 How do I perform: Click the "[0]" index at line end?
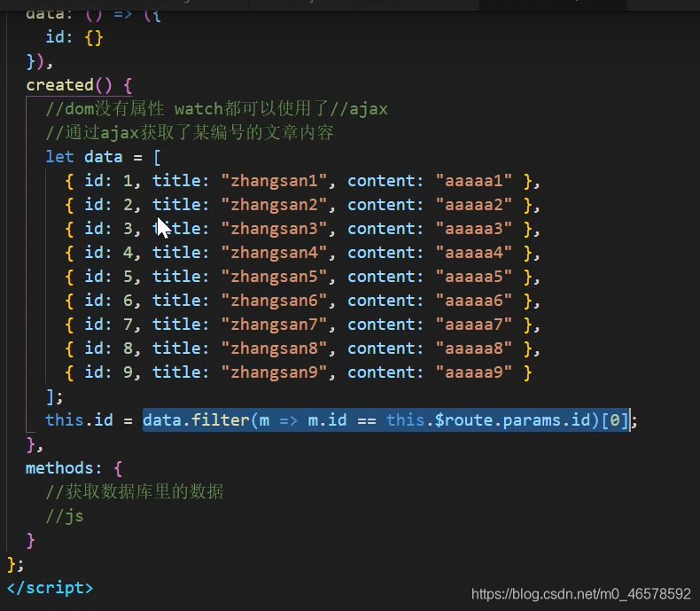(614, 419)
